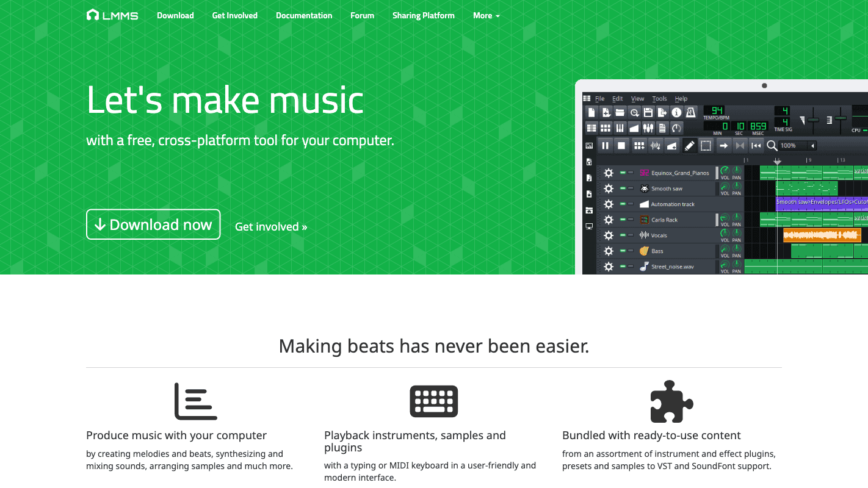Open the Help menu in LMMS
Screen dimensions: 868x488
[681, 98]
